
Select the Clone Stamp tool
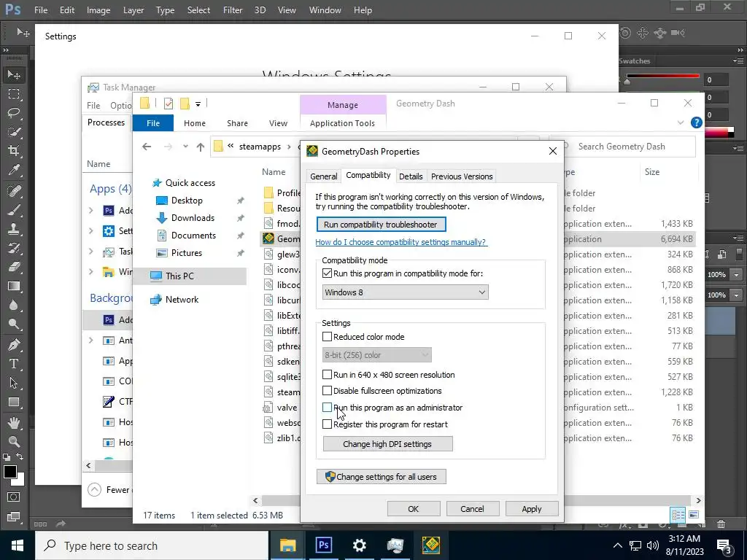click(x=14, y=229)
